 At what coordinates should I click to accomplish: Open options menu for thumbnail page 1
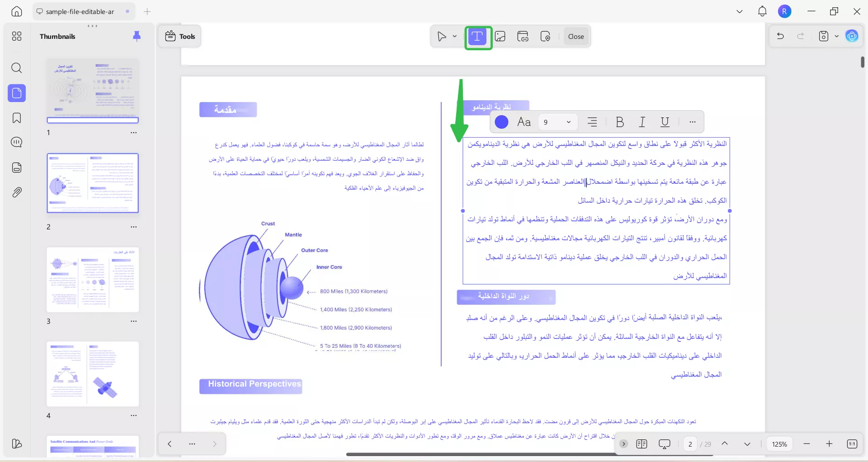click(x=134, y=133)
